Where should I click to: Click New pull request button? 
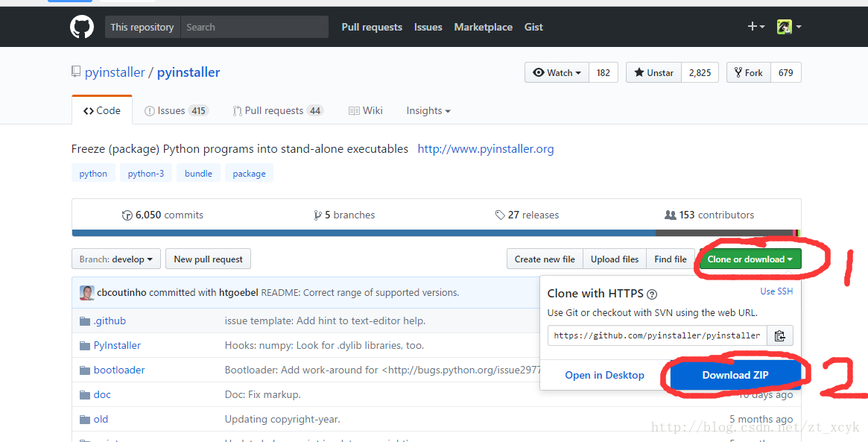click(x=208, y=259)
